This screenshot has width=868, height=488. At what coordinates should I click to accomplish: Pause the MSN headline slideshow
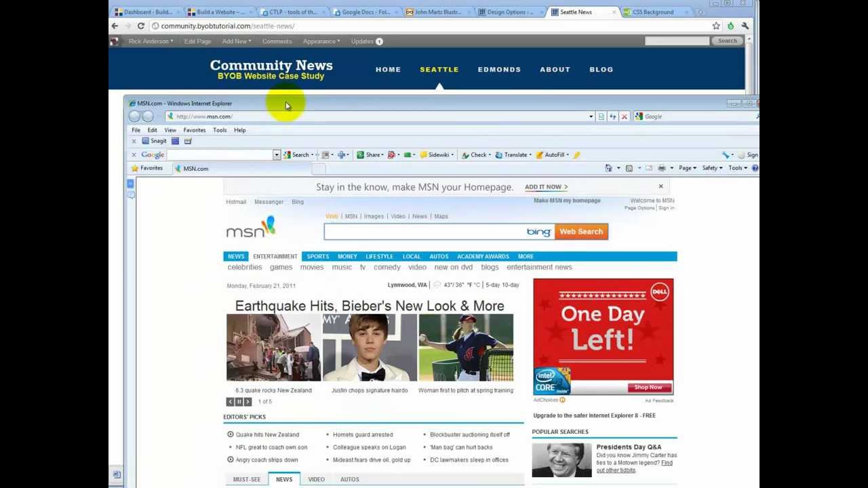pos(239,402)
